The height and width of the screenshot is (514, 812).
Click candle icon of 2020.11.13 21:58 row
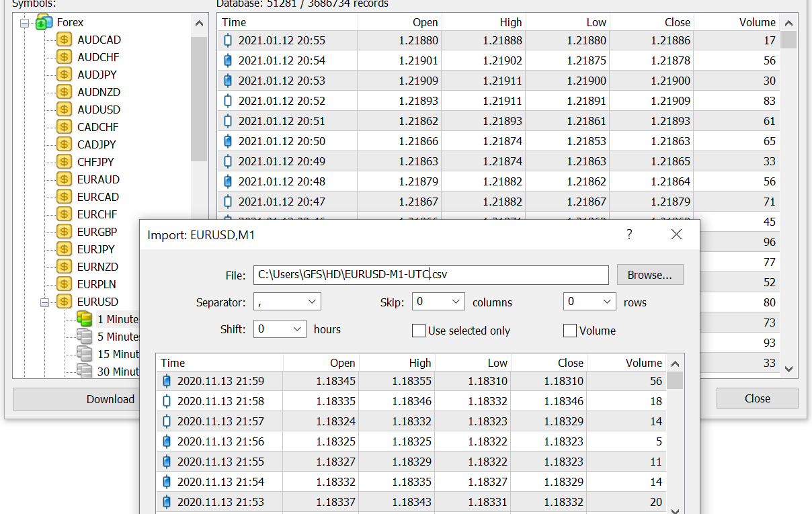(x=167, y=401)
